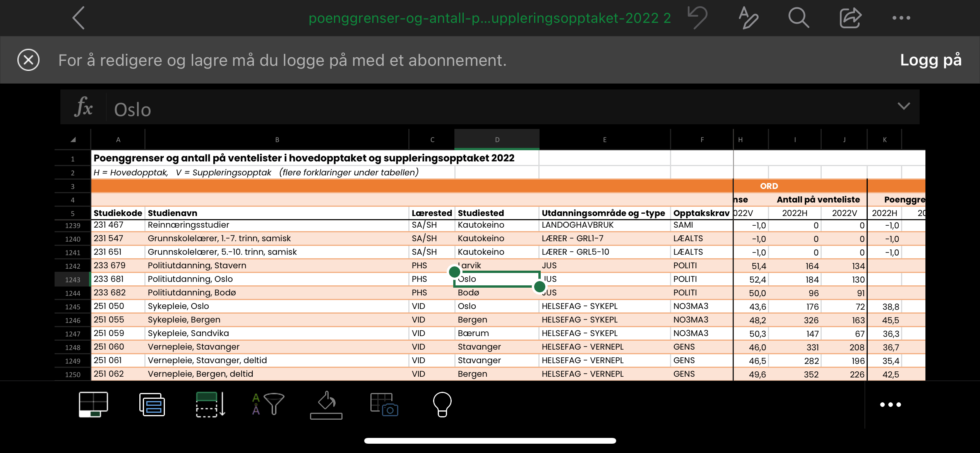Open the freeze panes view icon
This screenshot has width=980, height=453.
pyautogui.click(x=93, y=404)
